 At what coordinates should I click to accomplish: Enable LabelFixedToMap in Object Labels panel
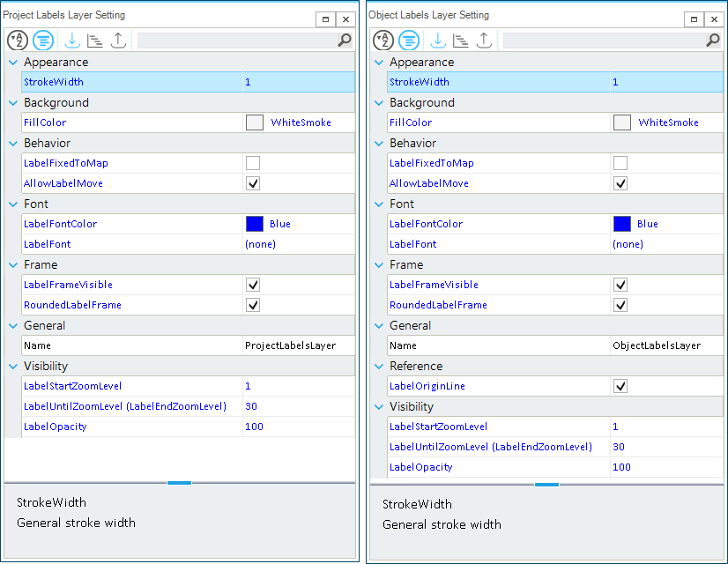tap(620, 163)
